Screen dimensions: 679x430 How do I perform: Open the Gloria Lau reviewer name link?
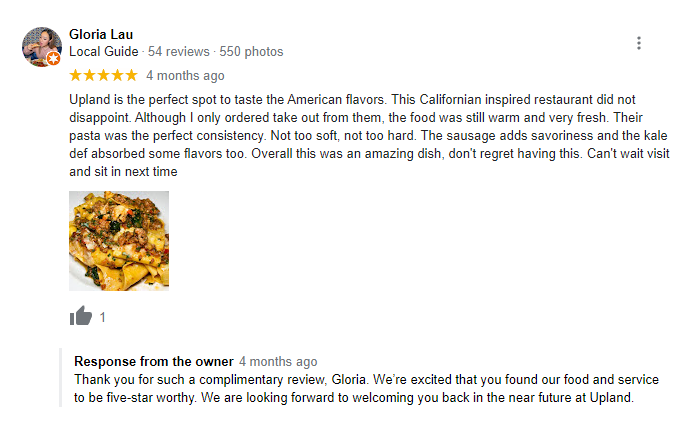[103, 34]
